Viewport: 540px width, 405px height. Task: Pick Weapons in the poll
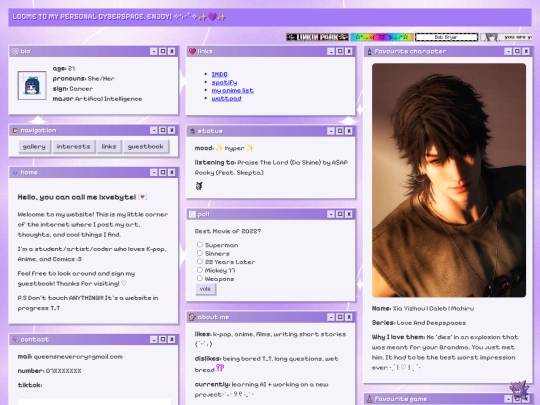pos(200,278)
